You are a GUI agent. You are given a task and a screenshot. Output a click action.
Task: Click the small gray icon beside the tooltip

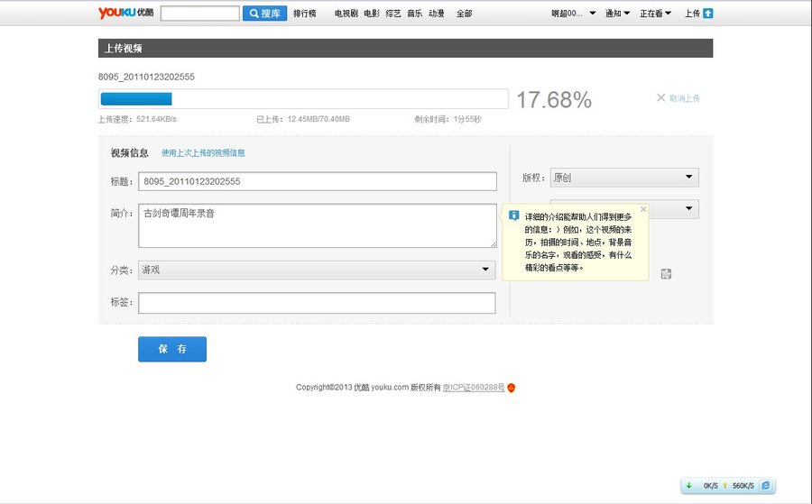[x=666, y=274]
